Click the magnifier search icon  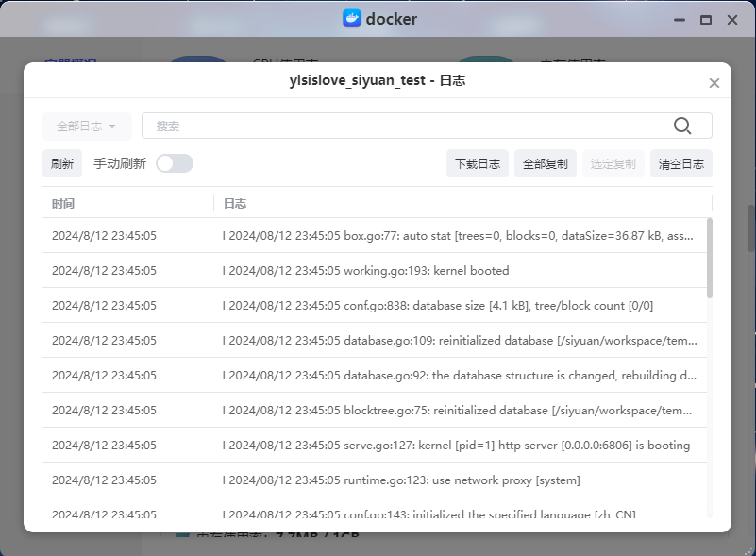pos(682,126)
